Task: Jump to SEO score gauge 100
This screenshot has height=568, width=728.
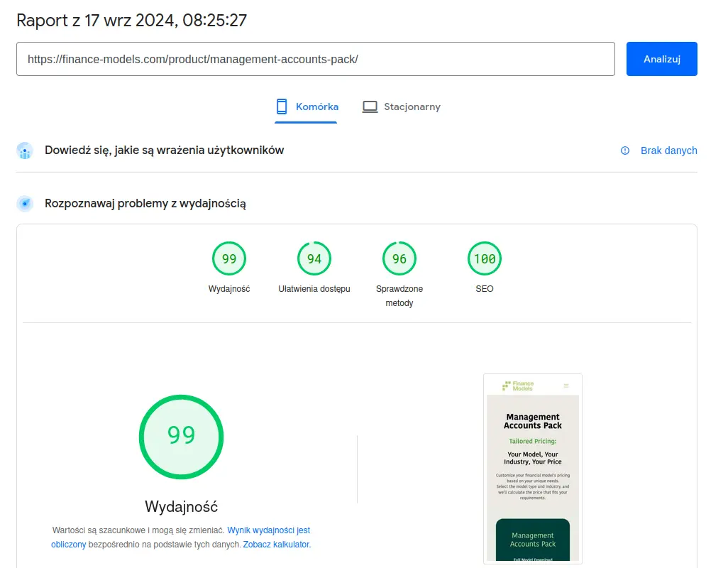Action: (x=484, y=258)
